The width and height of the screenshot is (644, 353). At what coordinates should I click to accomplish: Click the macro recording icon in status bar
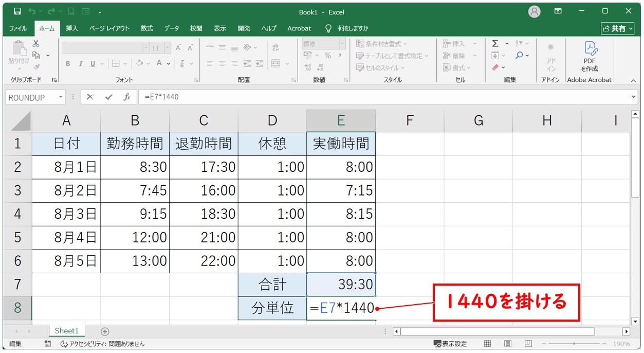point(48,344)
